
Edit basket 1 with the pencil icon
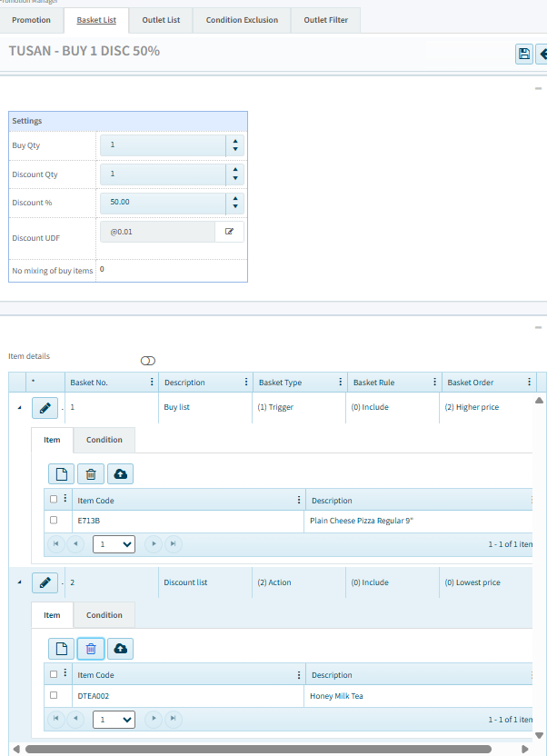pyautogui.click(x=45, y=408)
